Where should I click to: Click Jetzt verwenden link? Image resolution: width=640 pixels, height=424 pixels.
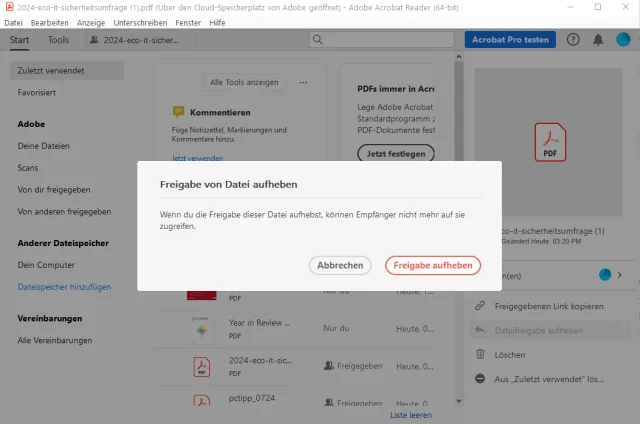coord(197,158)
